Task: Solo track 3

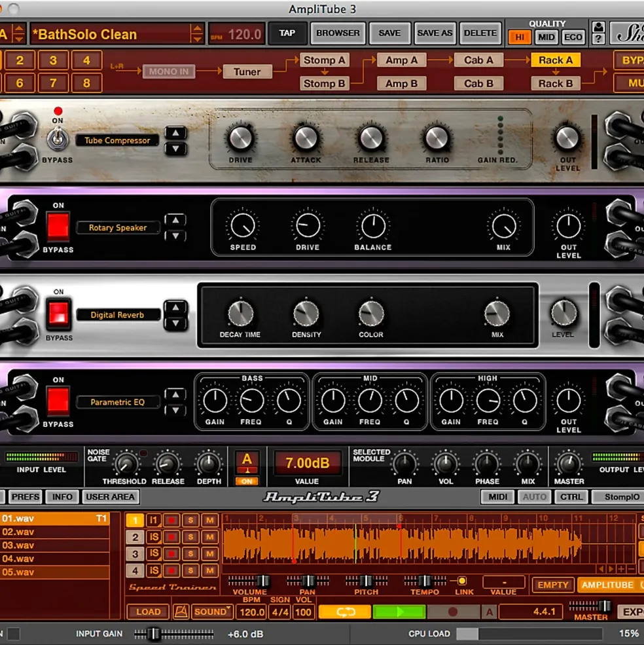Action: tap(190, 554)
